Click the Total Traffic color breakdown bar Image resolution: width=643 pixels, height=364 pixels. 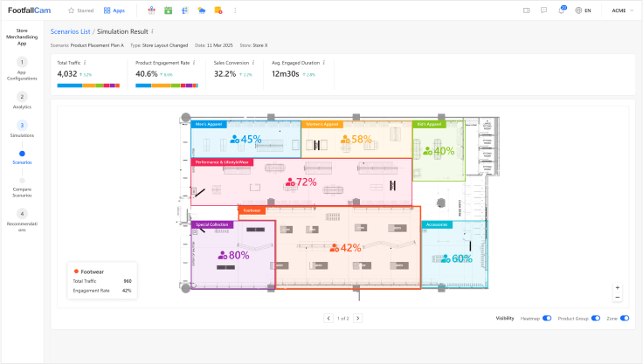[88, 86]
